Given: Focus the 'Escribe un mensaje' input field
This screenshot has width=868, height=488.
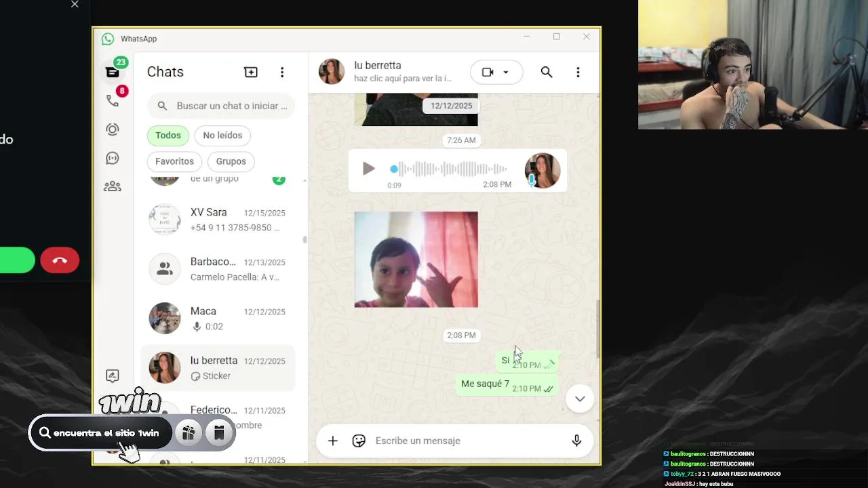Looking at the screenshot, I should point(468,441).
